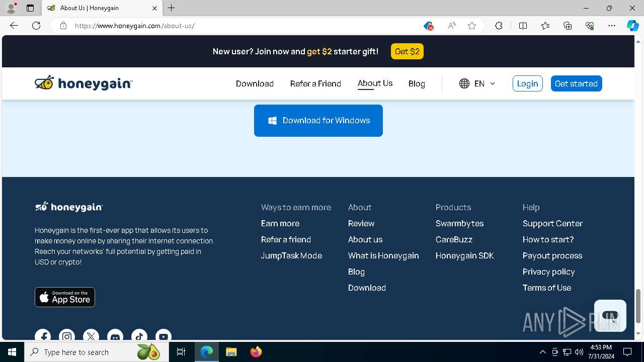644x362 pixels.
Task: Activate Read aloud icon in address bar
Action: [x=452, y=26]
